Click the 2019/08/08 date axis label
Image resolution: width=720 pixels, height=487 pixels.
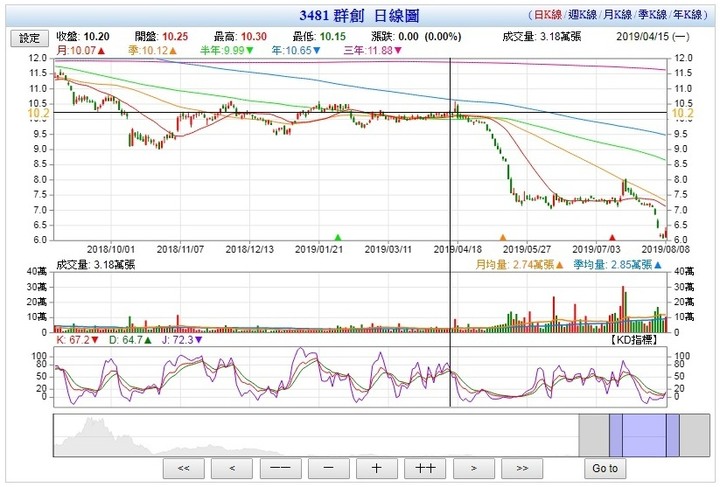click(665, 249)
